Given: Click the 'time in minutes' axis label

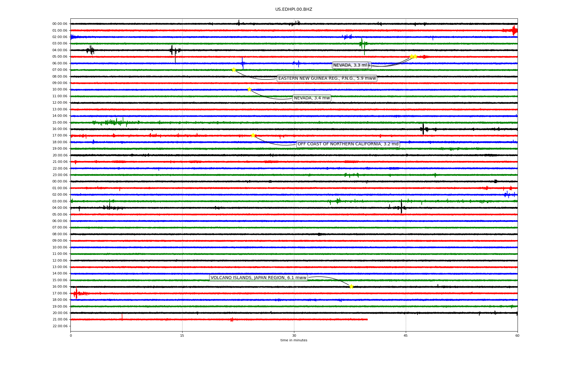Looking at the screenshot, I should coord(294,340).
